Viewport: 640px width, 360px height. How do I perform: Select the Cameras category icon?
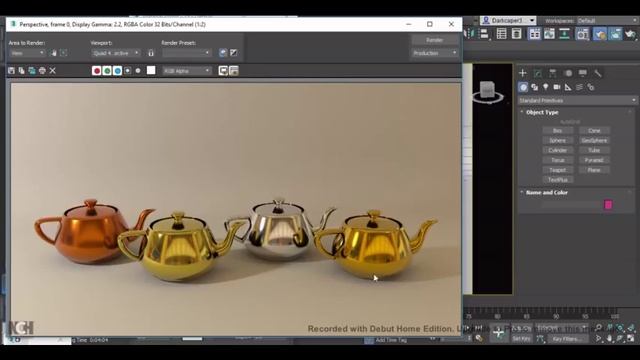(x=557, y=87)
